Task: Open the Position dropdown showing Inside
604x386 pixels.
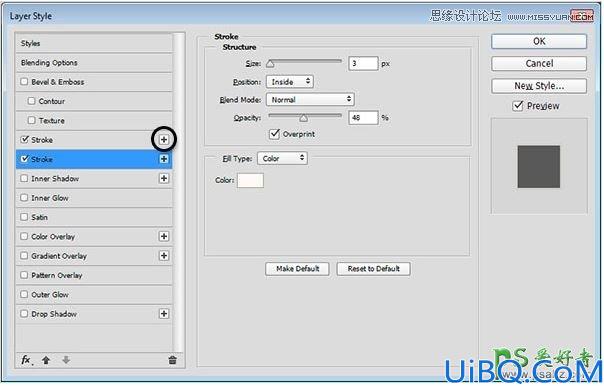Action: pyautogui.click(x=290, y=82)
